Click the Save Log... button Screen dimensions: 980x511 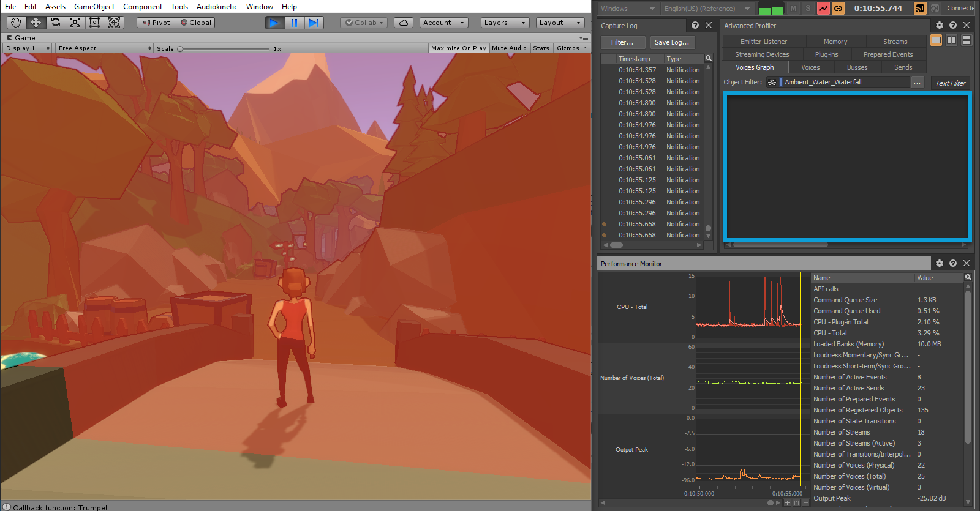click(x=671, y=42)
